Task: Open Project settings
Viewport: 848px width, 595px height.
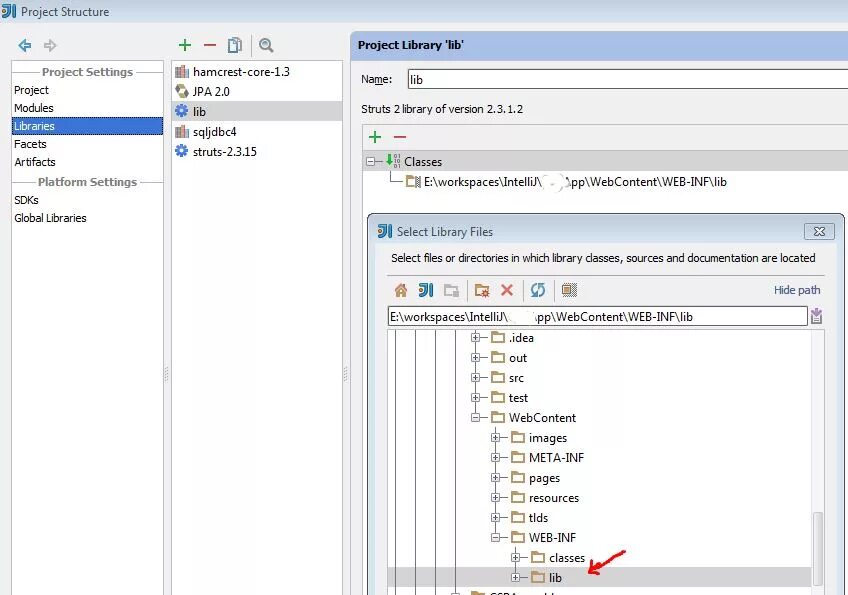Action: click(x=31, y=90)
